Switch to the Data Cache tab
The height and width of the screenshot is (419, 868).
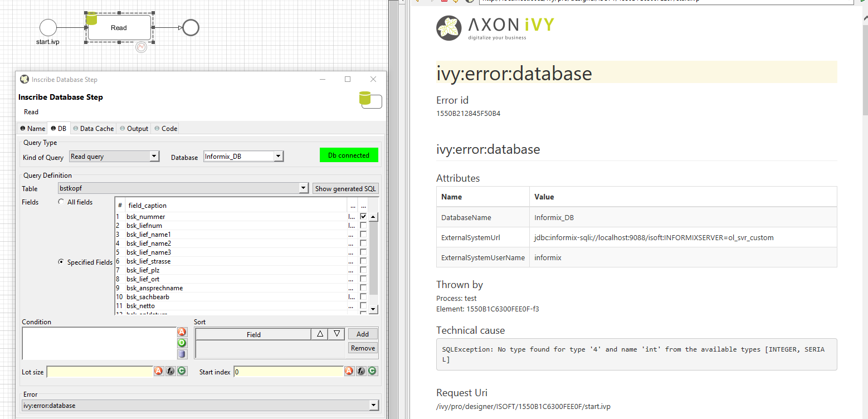click(93, 128)
